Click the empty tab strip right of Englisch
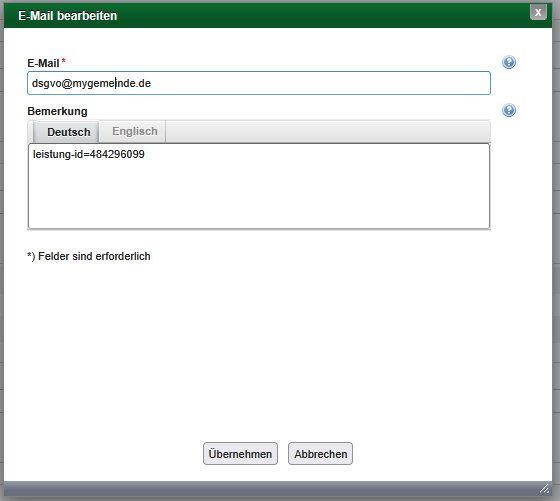Image resolution: width=560 pixels, height=501 pixels. click(x=328, y=131)
